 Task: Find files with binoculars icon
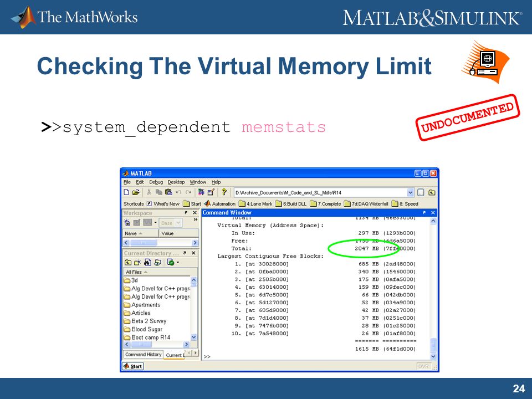(147, 262)
